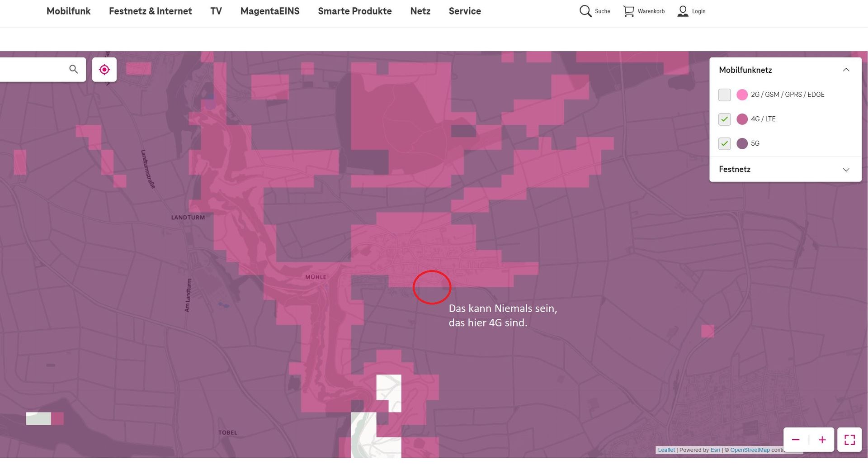Viewport: 868px width, 465px height.
Task: Click the 4G / LTE legend color dot
Action: (742, 119)
